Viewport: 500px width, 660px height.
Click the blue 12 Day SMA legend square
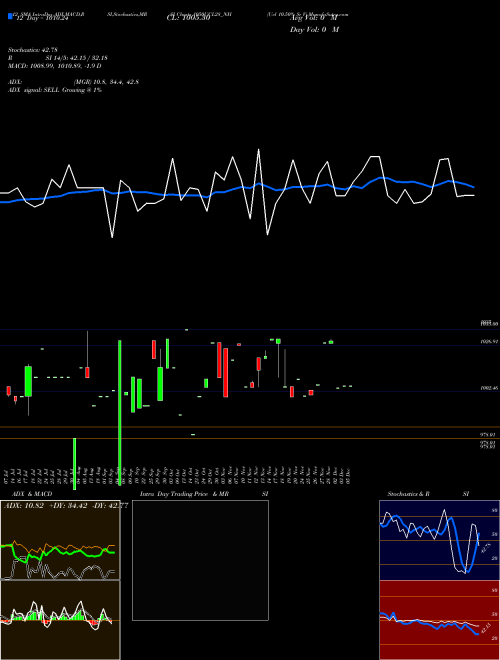point(10,16)
